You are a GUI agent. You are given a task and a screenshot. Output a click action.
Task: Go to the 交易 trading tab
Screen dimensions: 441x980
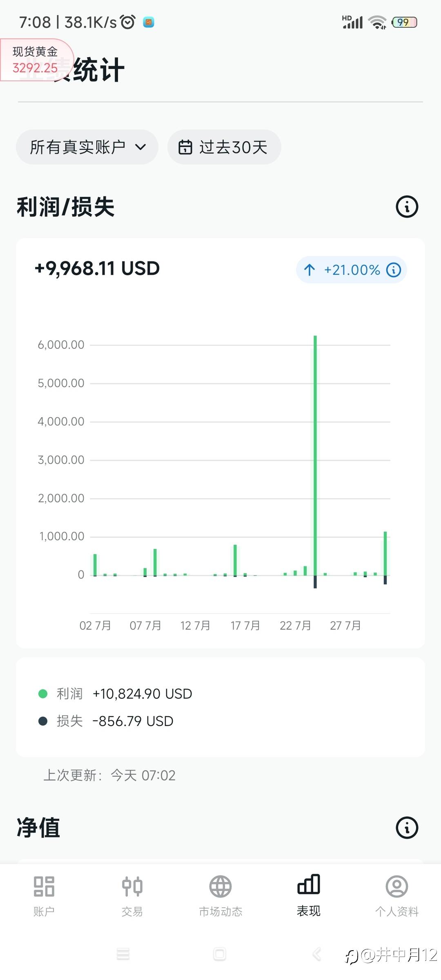coord(132,886)
